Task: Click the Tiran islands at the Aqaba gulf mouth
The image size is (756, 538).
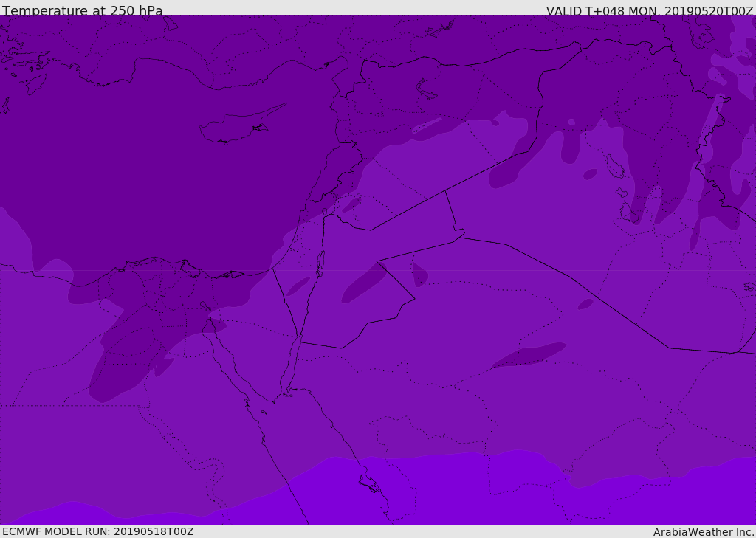Action: point(287,395)
